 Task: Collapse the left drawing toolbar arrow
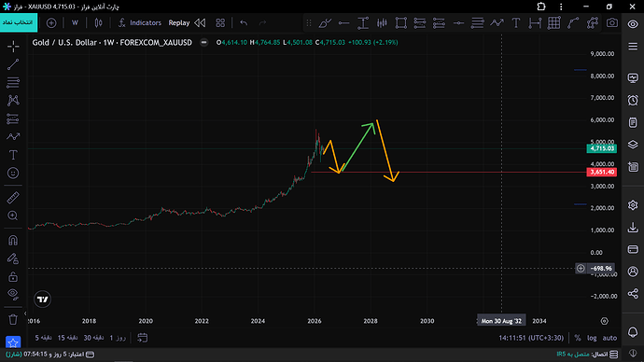tap(25, 313)
